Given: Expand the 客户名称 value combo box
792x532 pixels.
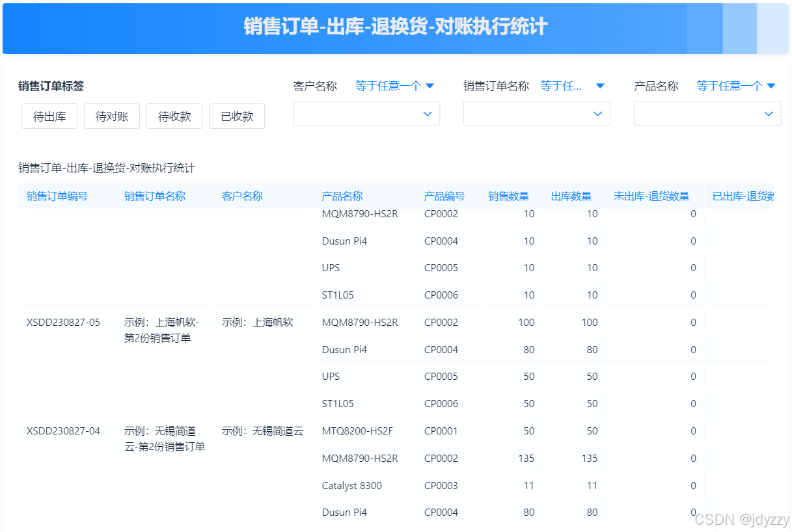Looking at the screenshot, I should (367, 113).
